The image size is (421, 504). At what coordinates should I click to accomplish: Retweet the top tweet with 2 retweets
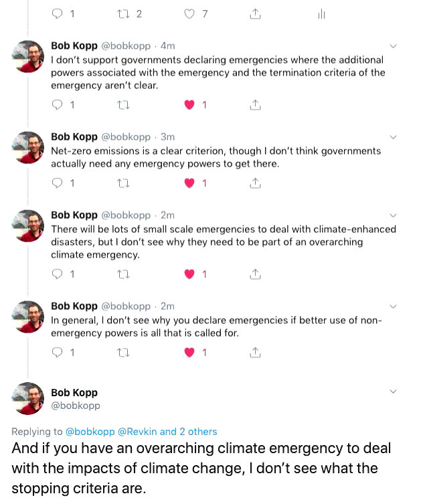coord(122,14)
